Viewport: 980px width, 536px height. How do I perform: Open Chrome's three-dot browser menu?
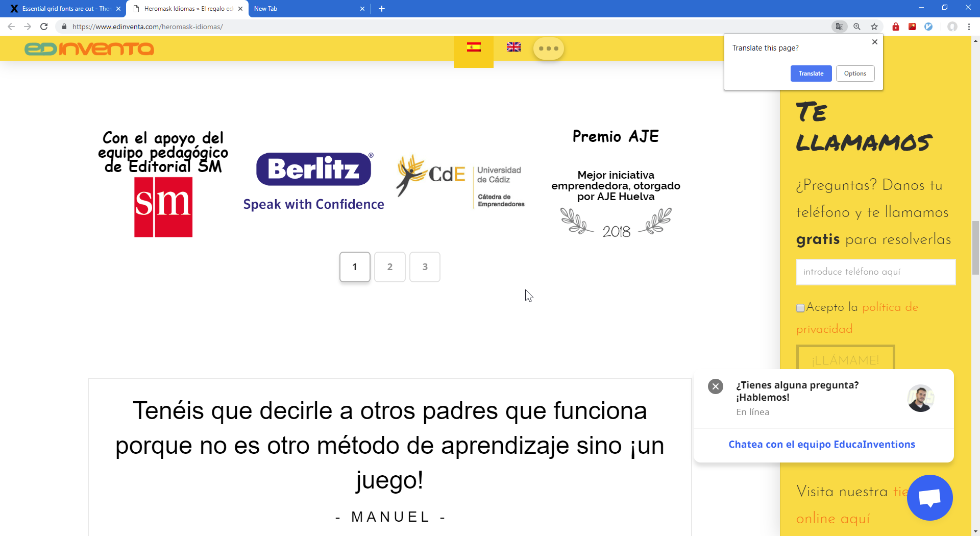[969, 27]
